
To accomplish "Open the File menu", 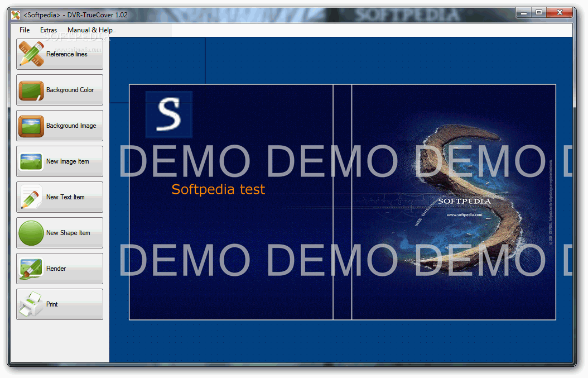I will pos(25,30).
